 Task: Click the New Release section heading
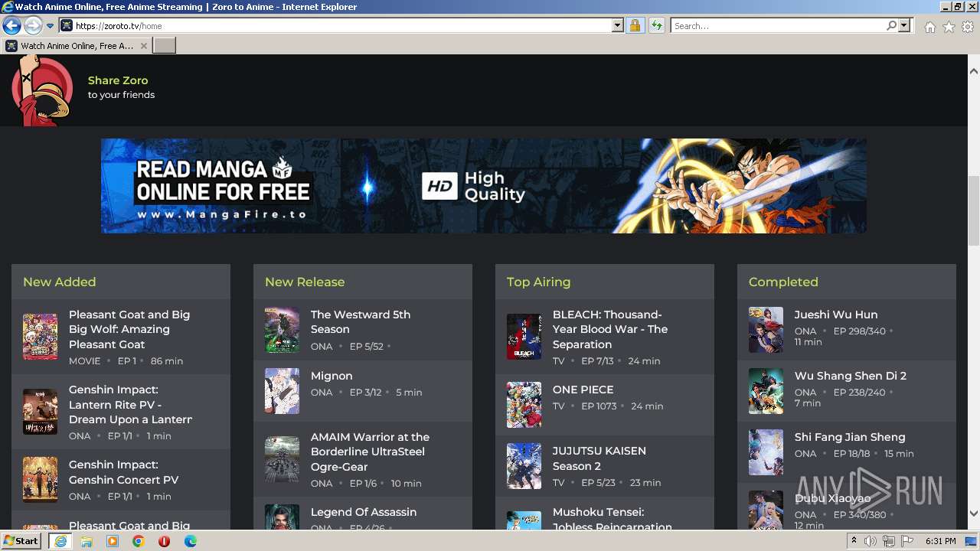point(305,282)
